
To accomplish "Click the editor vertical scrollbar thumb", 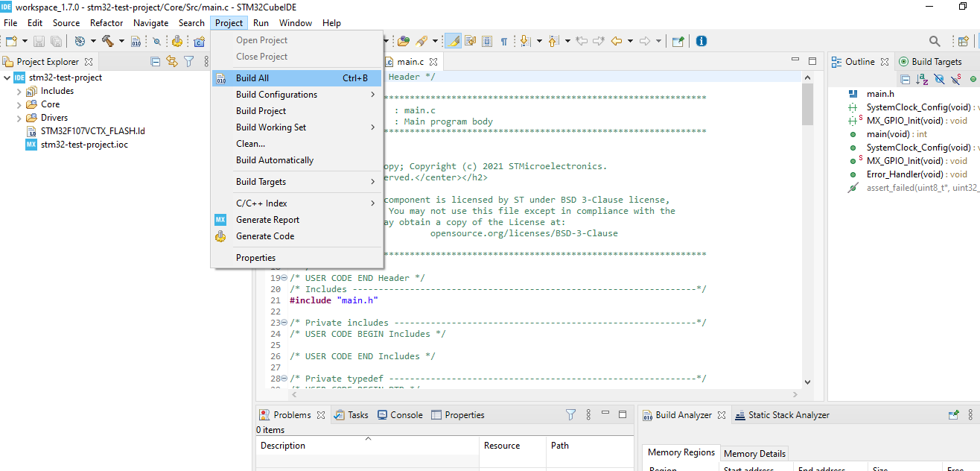I will pyautogui.click(x=807, y=104).
